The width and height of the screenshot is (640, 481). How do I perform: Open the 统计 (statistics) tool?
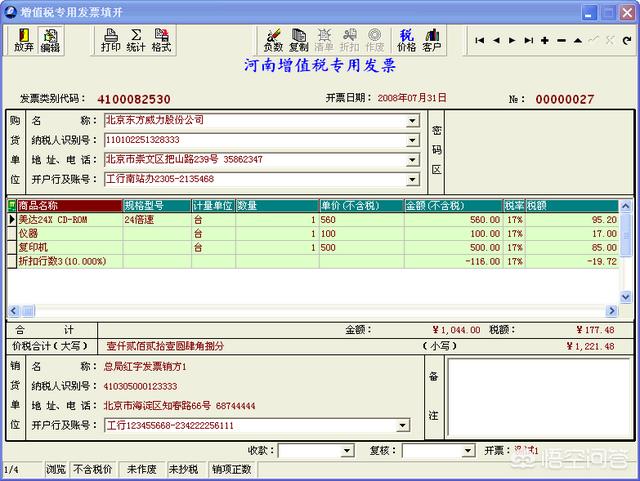pyautogui.click(x=136, y=40)
